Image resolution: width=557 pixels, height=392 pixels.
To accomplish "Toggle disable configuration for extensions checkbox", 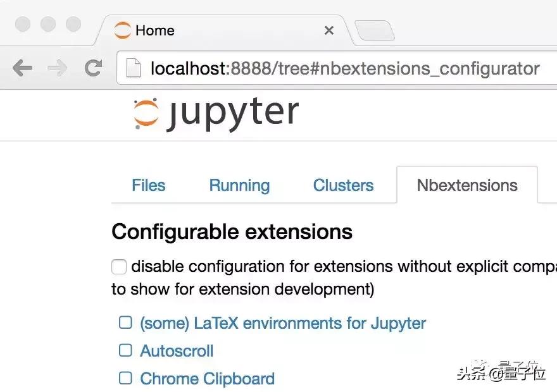I will point(119,267).
